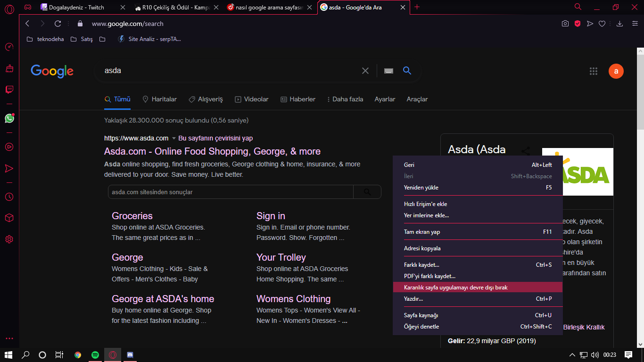Go back with browser back arrow
The image size is (644, 362).
click(x=27, y=24)
